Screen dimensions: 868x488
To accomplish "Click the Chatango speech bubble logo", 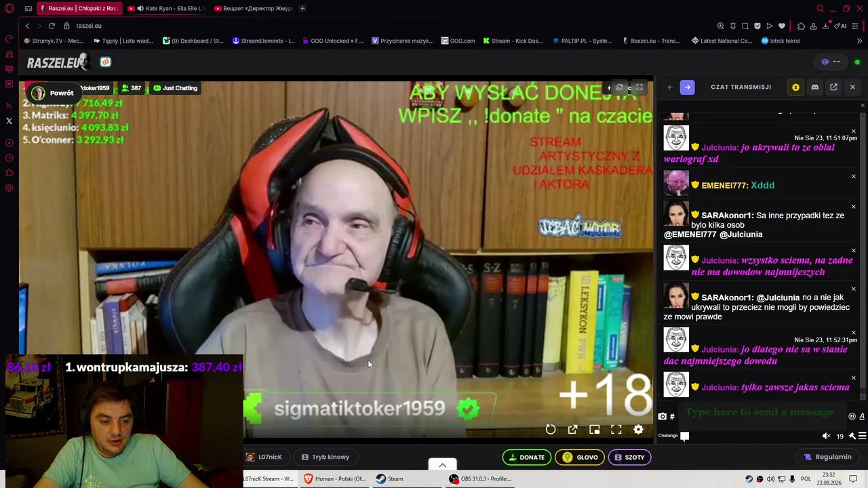I will [x=685, y=436].
